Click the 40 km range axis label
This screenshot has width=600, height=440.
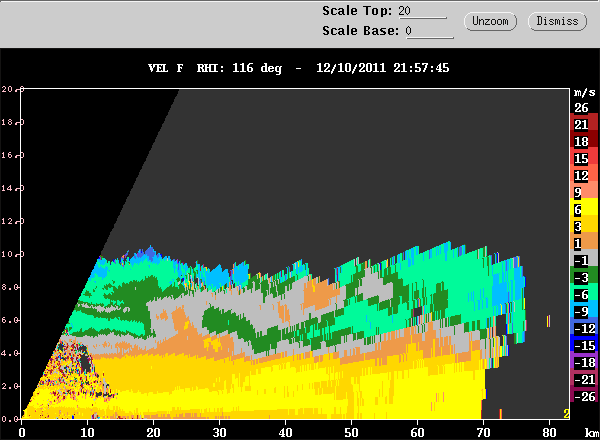pyautogui.click(x=285, y=433)
